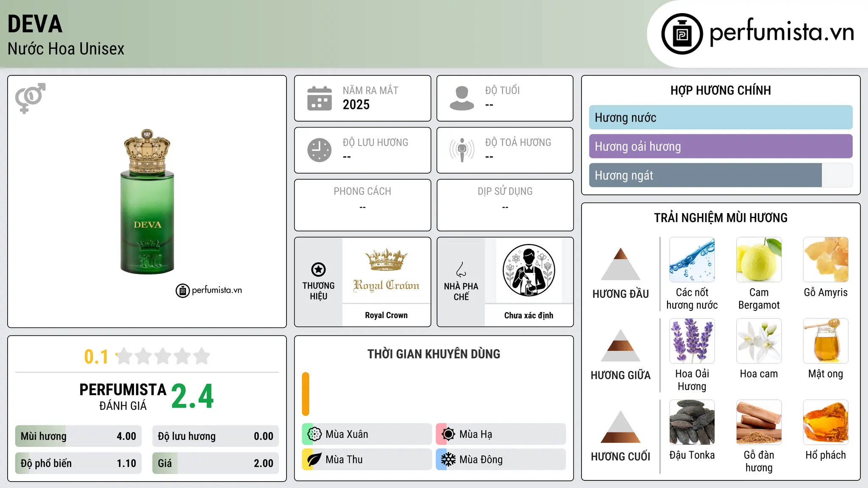Image resolution: width=868 pixels, height=488 pixels.
Task: Click the Phong cách card
Action: pyautogui.click(x=362, y=205)
